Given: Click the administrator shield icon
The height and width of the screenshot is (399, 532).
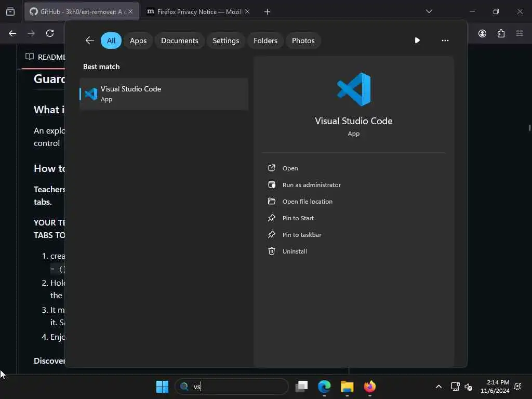Looking at the screenshot, I should pos(271,184).
